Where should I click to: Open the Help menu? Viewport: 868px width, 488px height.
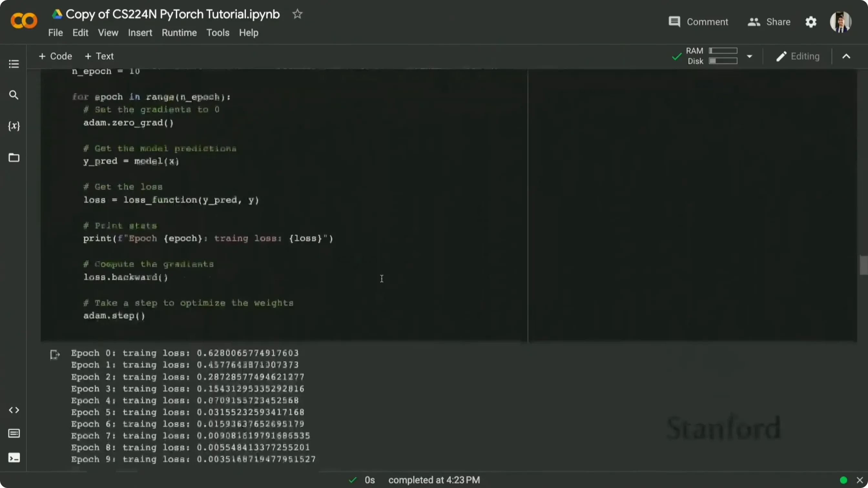[x=249, y=33]
